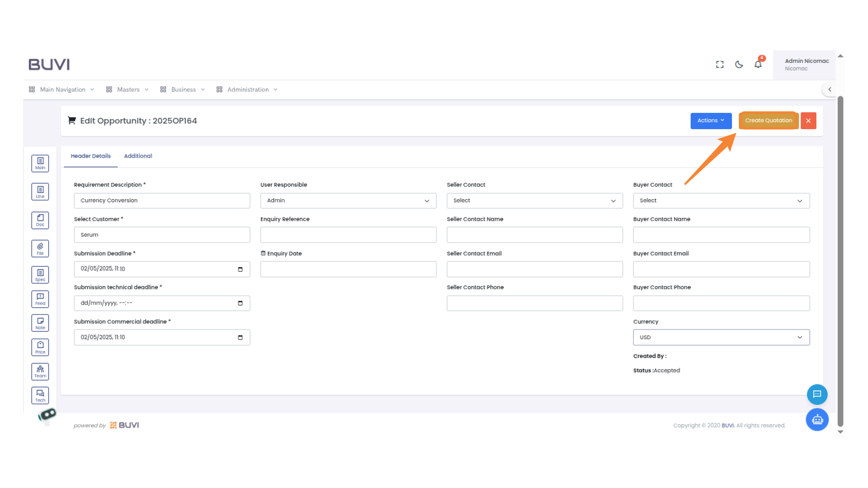Image resolution: width=868 pixels, height=488 pixels.
Task: Toggle fullscreen mode
Action: 719,65
